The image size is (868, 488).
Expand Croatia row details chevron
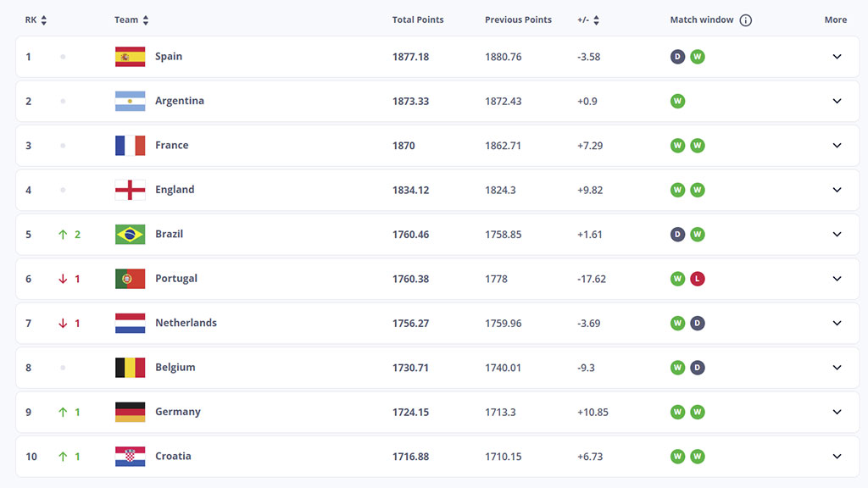coord(837,457)
